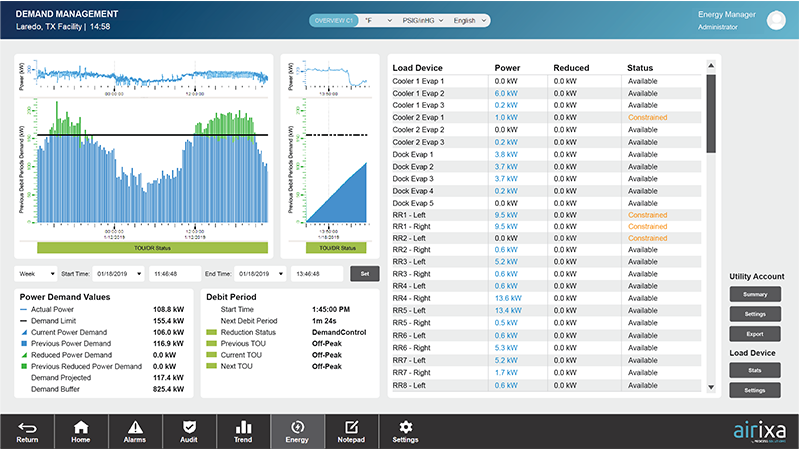Select the OVERVIEW C1 pill tab
800x449 pixels.
click(x=334, y=20)
